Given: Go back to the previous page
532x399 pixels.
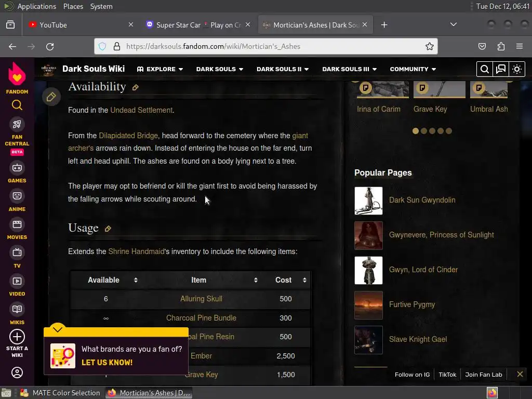Looking at the screenshot, I should [x=12, y=46].
